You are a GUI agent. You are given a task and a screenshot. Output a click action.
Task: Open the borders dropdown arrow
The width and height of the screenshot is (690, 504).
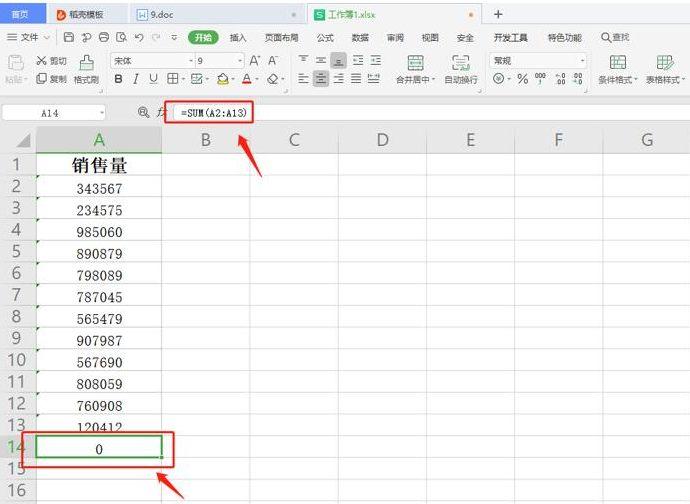[x=183, y=80]
